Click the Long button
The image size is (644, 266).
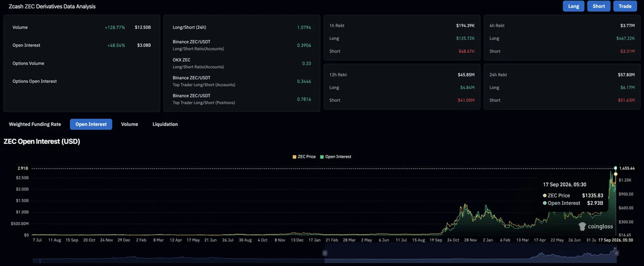click(x=574, y=6)
